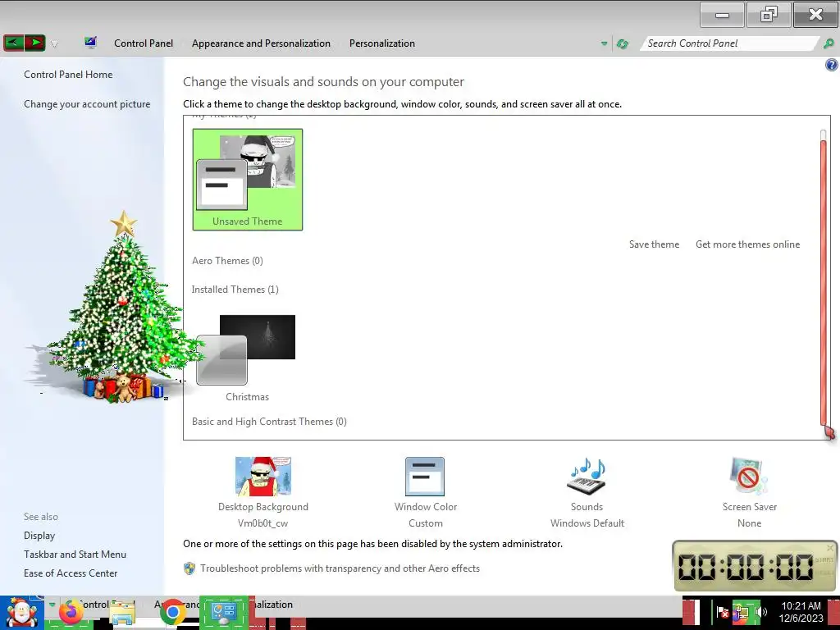Viewport: 840px width, 630px height.
Task: Open File Explorer from the taskbar
Action: (x=122, y=613)
